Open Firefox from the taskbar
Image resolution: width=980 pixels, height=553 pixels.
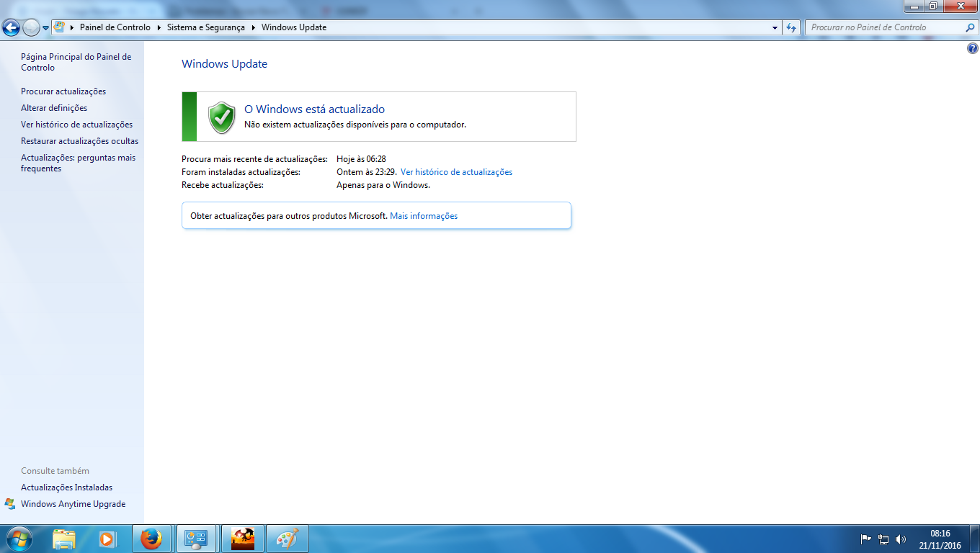coord(151,539)
